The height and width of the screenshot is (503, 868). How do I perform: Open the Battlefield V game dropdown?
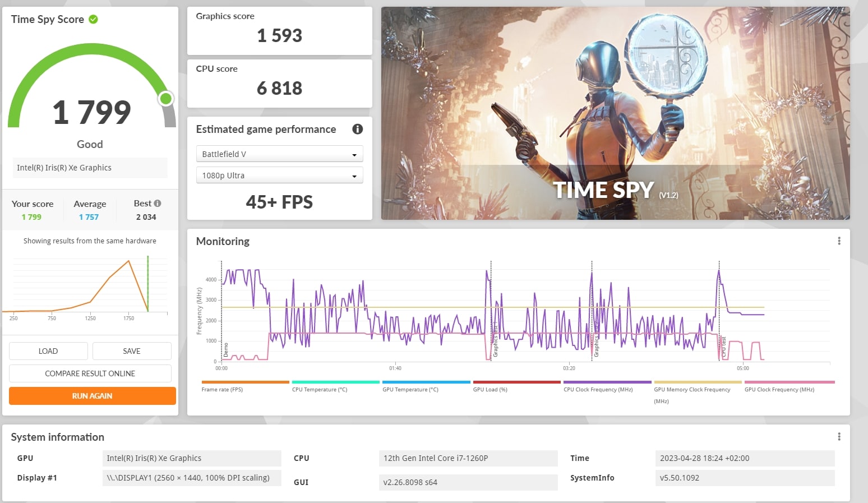coord(279,154)
